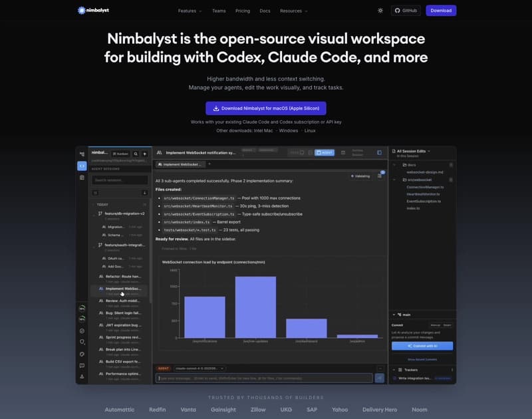
Task: Collapse the src/websocket folder in edits tree
Action: 394,180
